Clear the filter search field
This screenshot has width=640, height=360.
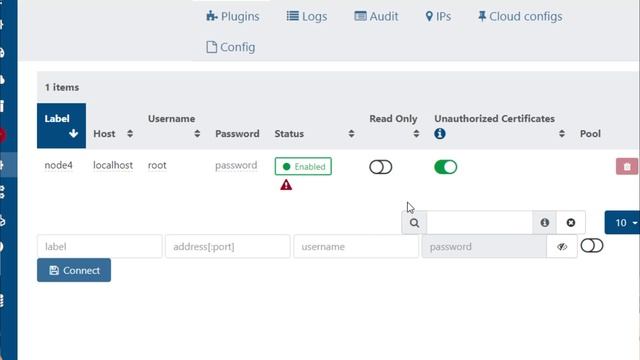(571, 223)
